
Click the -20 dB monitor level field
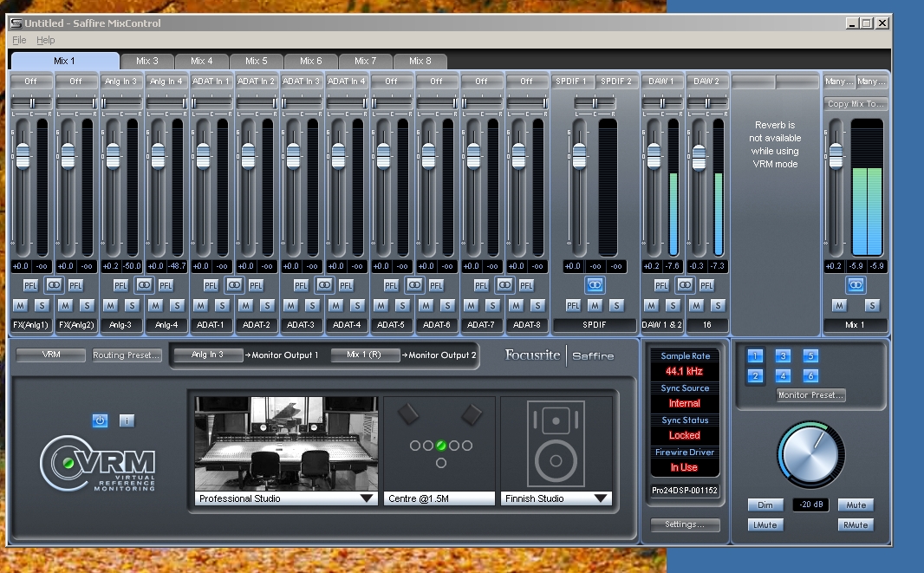point(810,505)
